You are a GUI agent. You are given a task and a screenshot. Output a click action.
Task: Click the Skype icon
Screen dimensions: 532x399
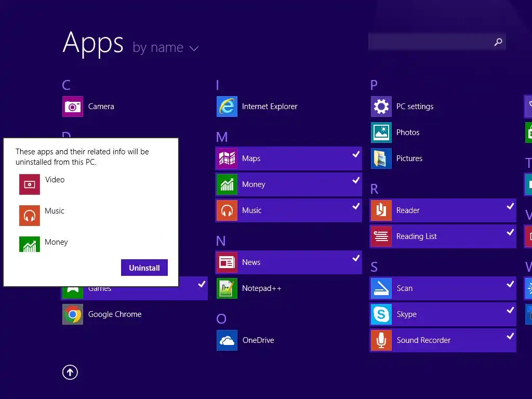click(381, 314)
